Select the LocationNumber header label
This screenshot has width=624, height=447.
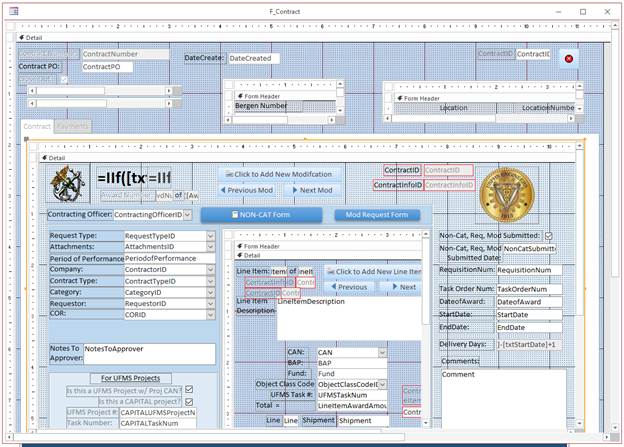548,108
